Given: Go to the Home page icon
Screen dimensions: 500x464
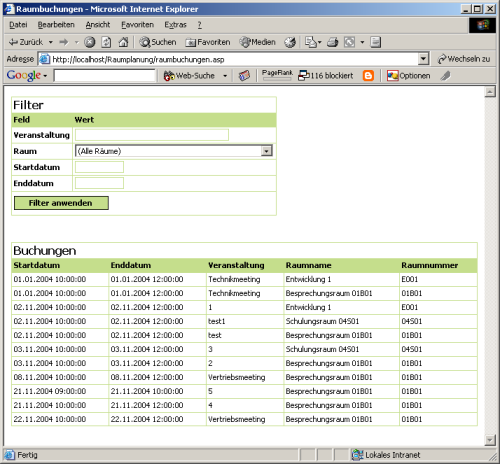Looking at the screenshot, I should tap(123, 42).
